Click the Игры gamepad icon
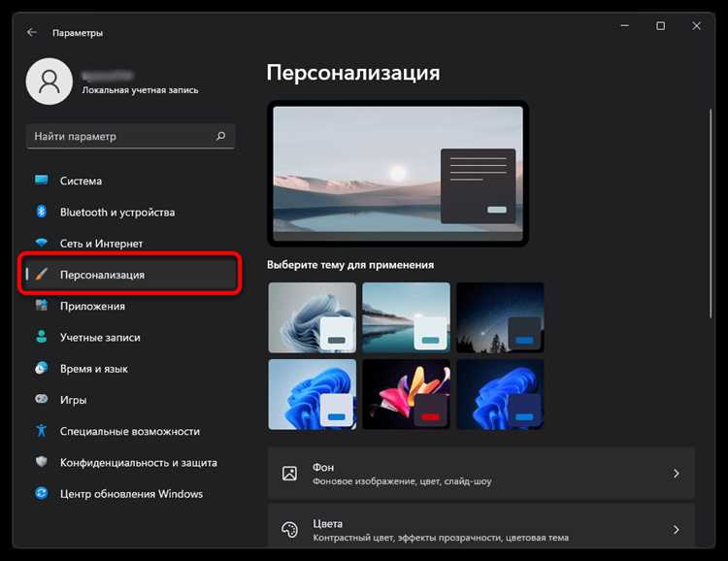The width and height of the screenshot is (728, 561). (42, 399)
